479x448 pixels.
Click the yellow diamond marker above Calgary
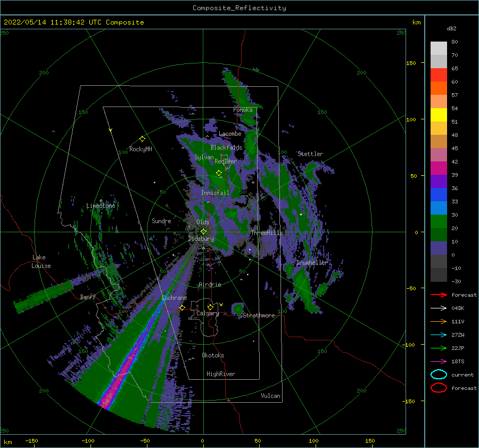tap(210, 307)
